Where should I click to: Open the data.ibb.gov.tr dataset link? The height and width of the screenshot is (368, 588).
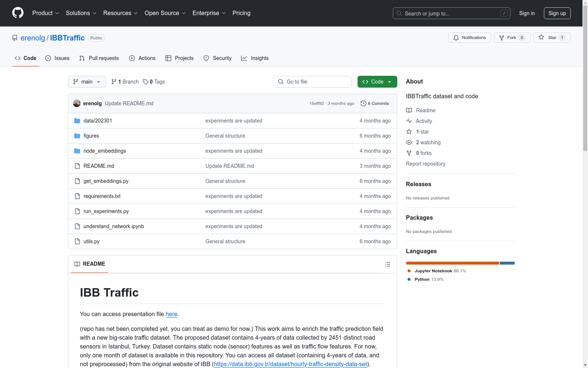[291, 364]
